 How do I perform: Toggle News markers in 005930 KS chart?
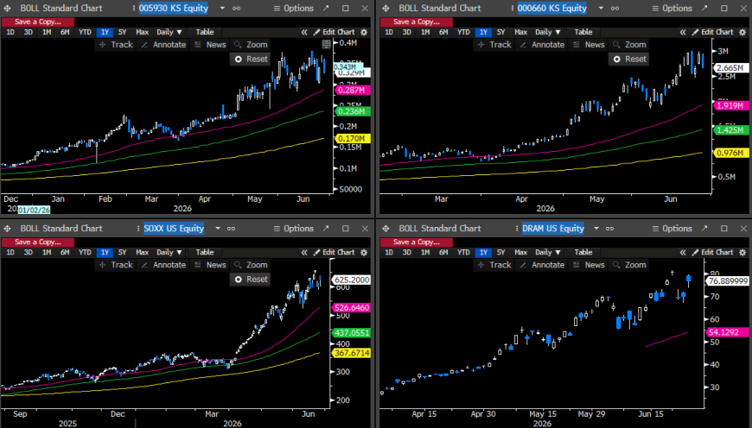coord(211,45)
